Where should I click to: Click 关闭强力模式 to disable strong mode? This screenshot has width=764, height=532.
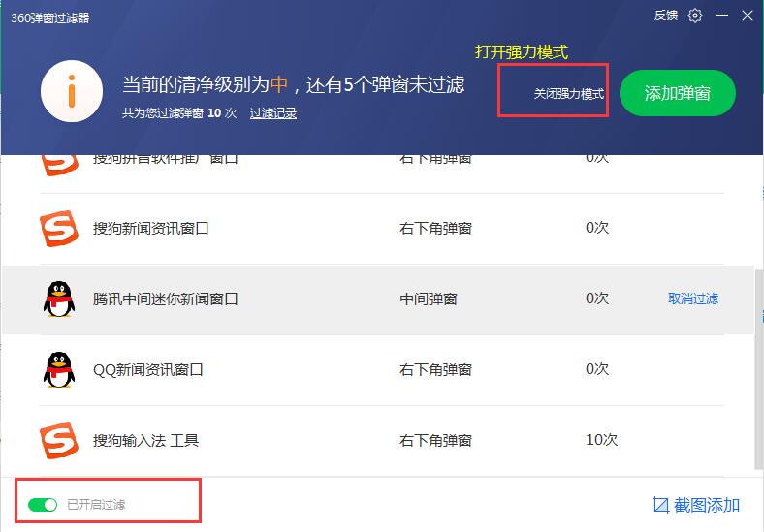click(568, 94)
